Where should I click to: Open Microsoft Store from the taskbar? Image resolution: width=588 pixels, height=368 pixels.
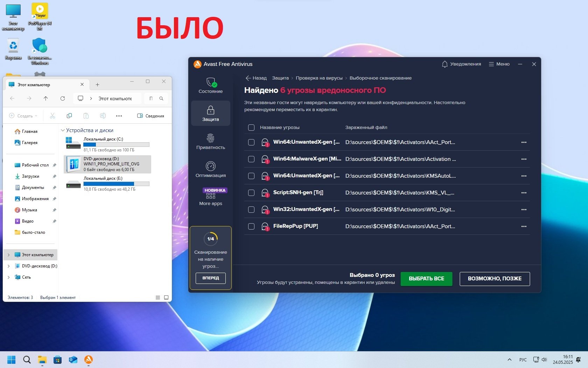[58, 360]
